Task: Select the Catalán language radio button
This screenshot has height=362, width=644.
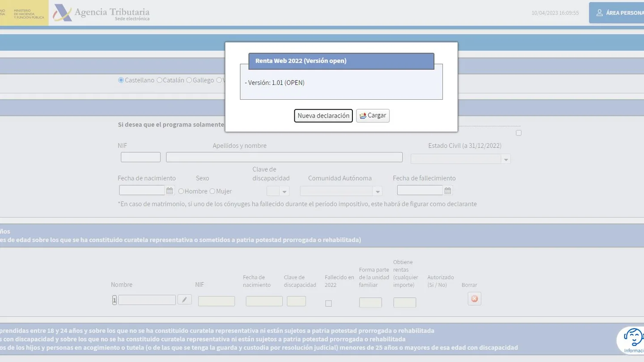Action: click(159, 80)
